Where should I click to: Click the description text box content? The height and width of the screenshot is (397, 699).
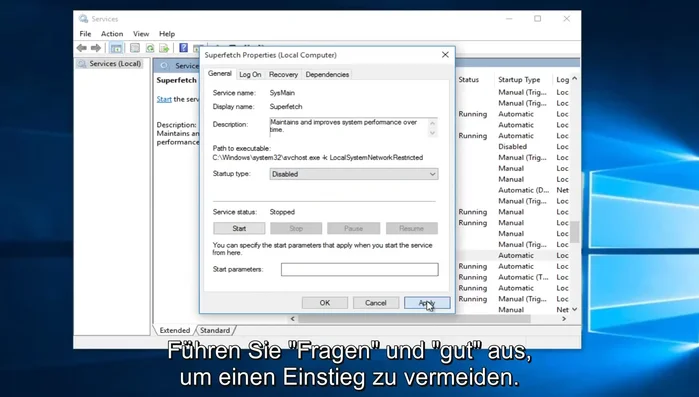coord(349,127)
